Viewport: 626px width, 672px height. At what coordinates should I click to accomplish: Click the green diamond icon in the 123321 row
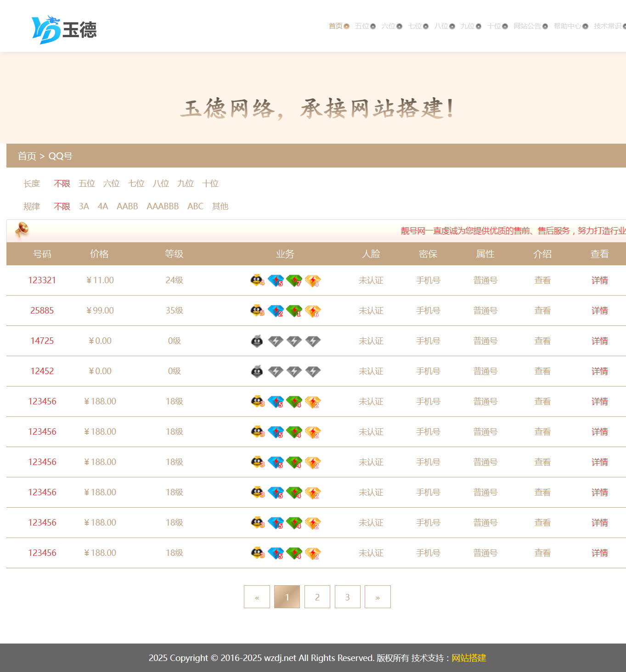(x=294, y=280)
